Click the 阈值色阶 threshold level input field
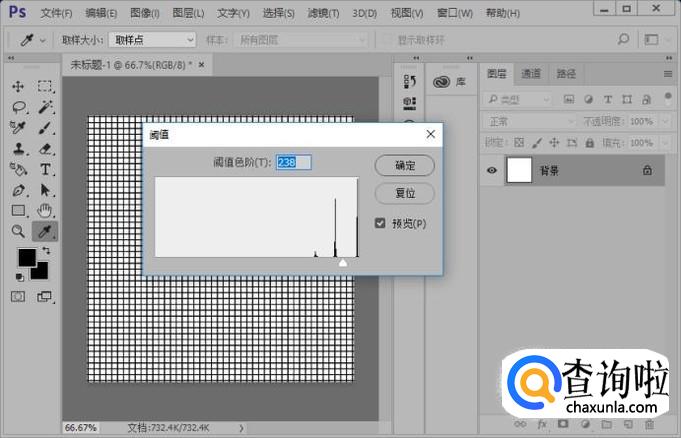Viewport: 681px width, 438px height. point(294,162)
